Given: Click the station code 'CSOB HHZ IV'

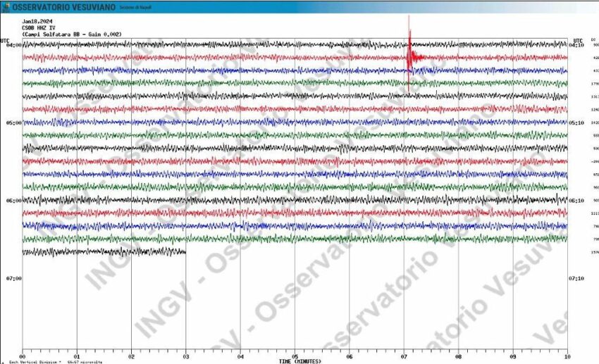Looking at the screenshot, I should (39, 28).
